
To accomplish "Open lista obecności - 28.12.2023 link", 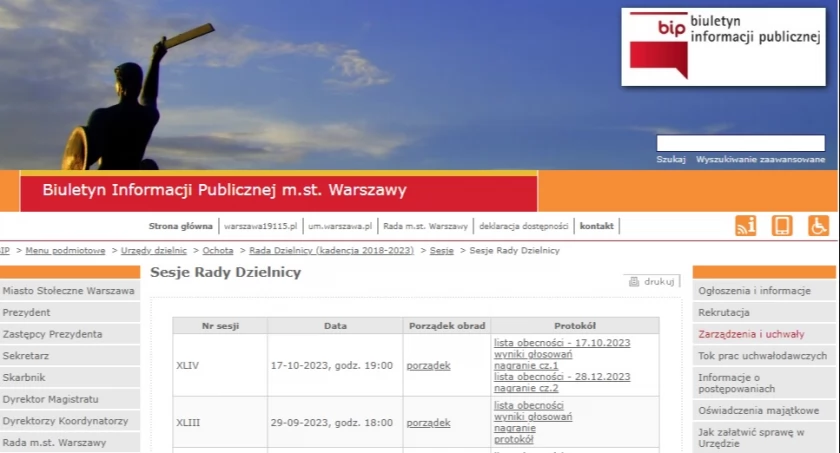I will (562, 377).
